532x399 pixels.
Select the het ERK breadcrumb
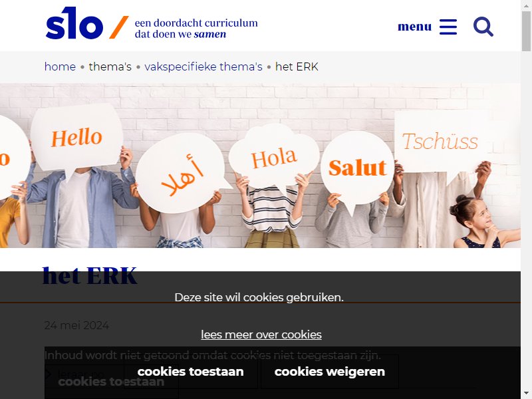pos(297,66)
